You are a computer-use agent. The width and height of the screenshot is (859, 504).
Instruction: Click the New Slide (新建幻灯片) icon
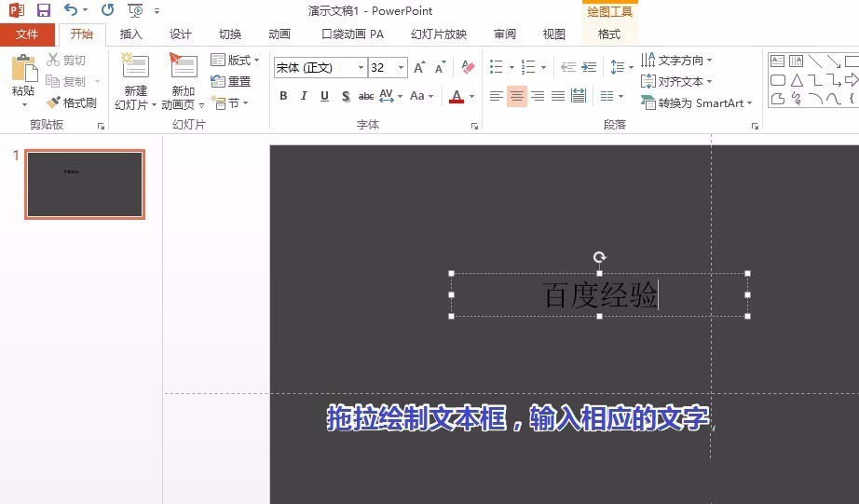tap(136, 67)
